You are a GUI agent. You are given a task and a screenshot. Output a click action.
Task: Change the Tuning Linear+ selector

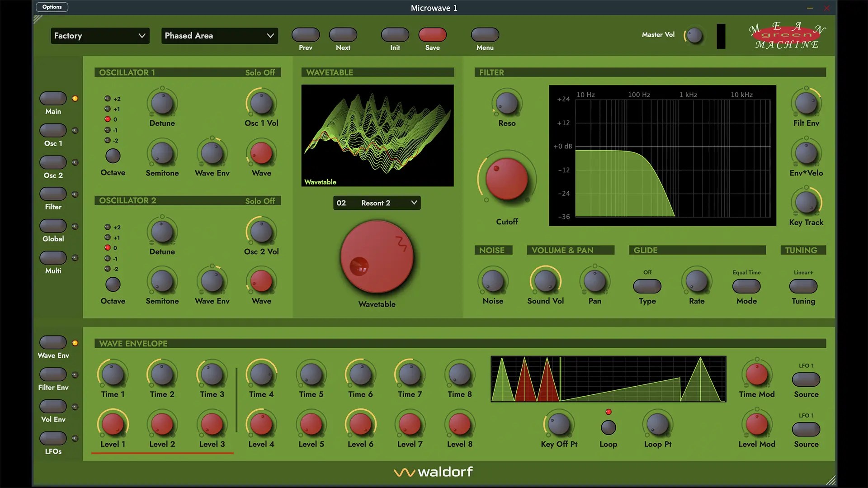coord(803,286)
